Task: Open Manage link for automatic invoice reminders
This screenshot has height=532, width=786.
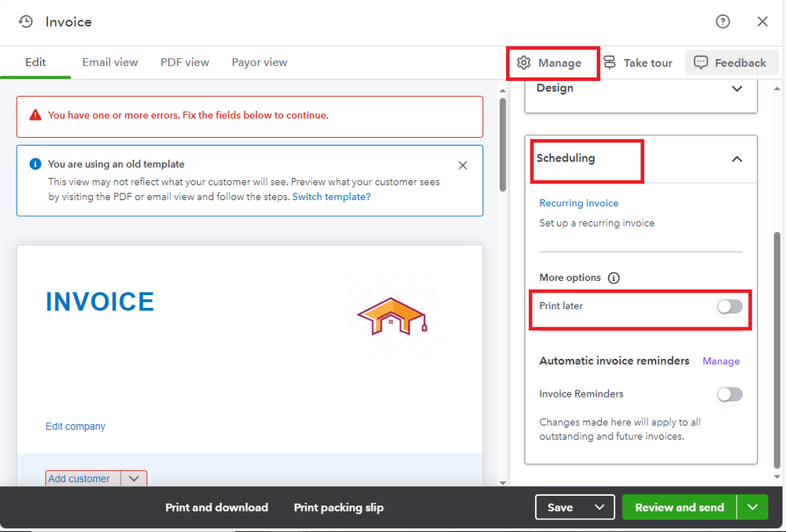Action: click(721, 361)
